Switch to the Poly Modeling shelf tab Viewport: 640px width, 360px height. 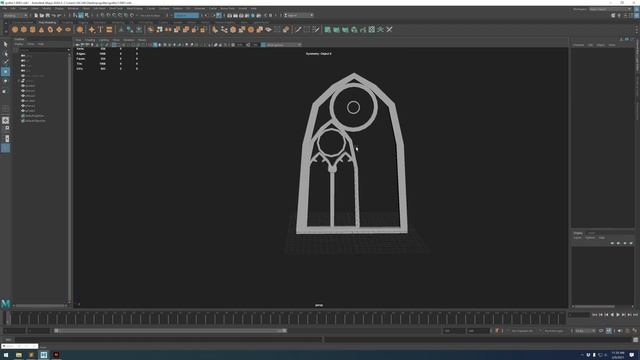click(x=47, y=22)
